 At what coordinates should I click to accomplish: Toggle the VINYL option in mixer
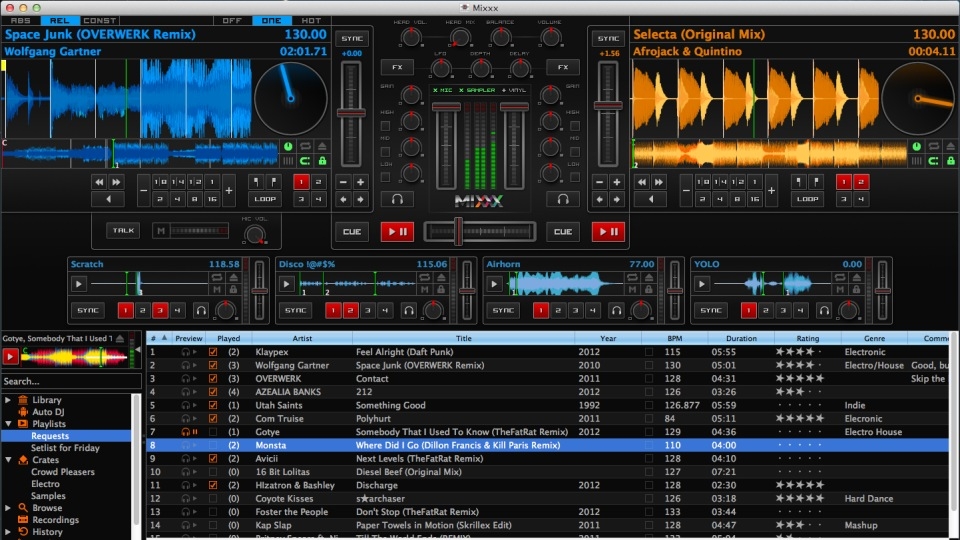pyautogui.click(x=514, y=90)
